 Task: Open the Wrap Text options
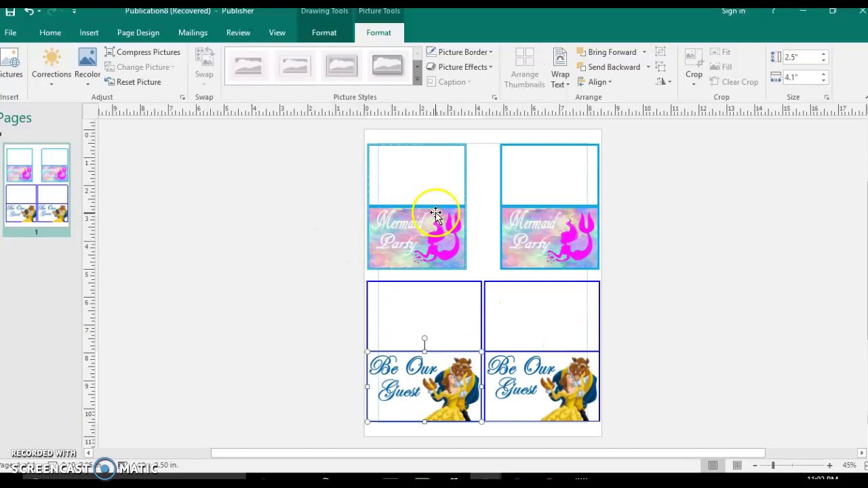(560, 67)
